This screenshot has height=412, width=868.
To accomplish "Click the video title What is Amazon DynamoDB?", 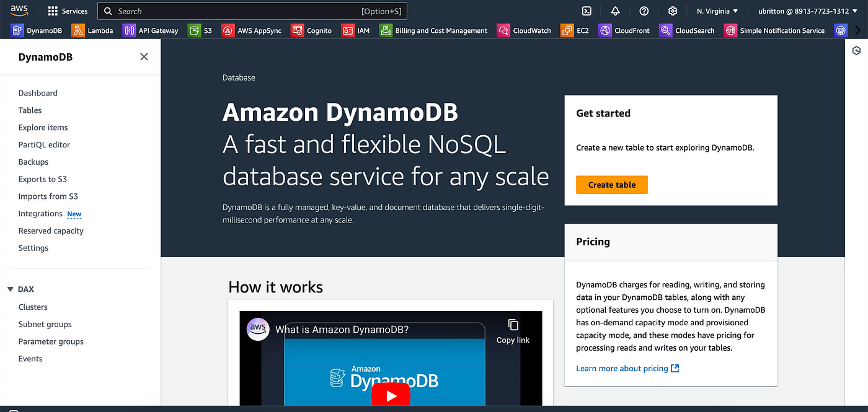I will pos(342,330).
